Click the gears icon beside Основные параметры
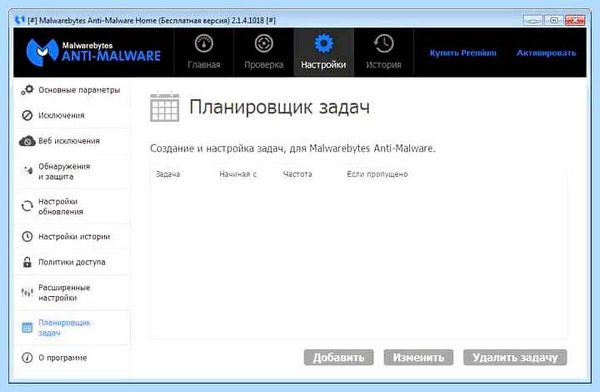 27,90
